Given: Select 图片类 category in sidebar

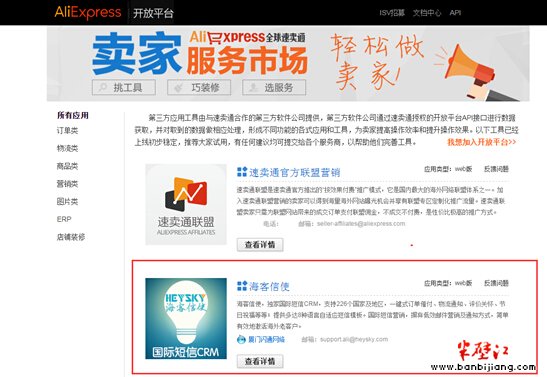Looking at the screenshot, I should coord(67,202).
